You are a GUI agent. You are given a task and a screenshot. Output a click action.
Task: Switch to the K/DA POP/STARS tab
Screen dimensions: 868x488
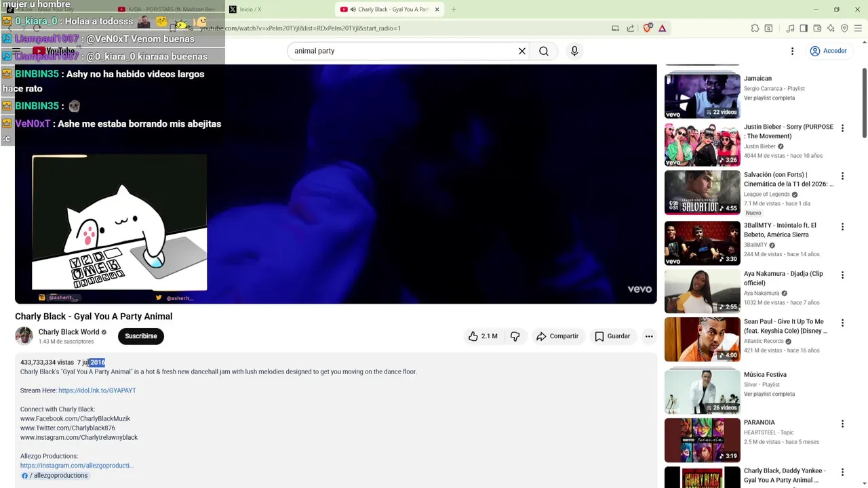(170, 9)
